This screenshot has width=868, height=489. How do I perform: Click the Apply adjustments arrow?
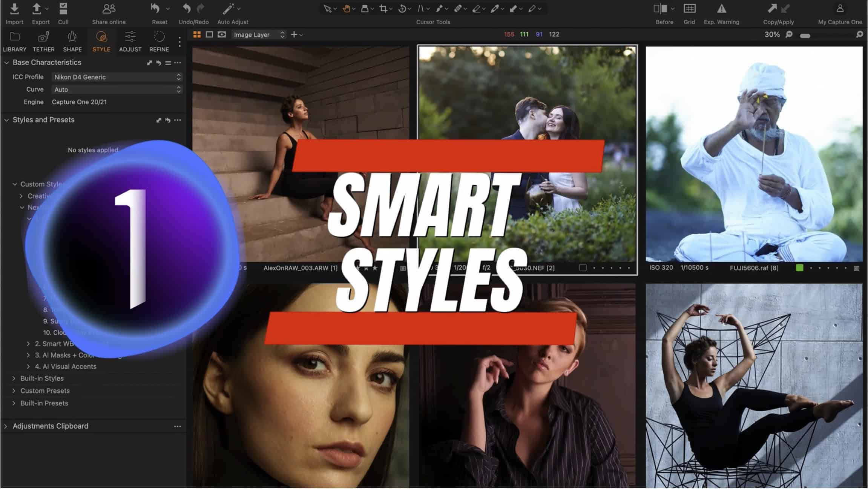(785, 8)
